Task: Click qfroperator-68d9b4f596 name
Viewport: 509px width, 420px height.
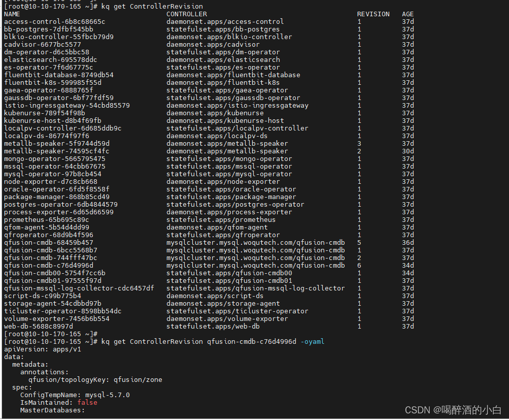Action: click(x=49, y=236)
